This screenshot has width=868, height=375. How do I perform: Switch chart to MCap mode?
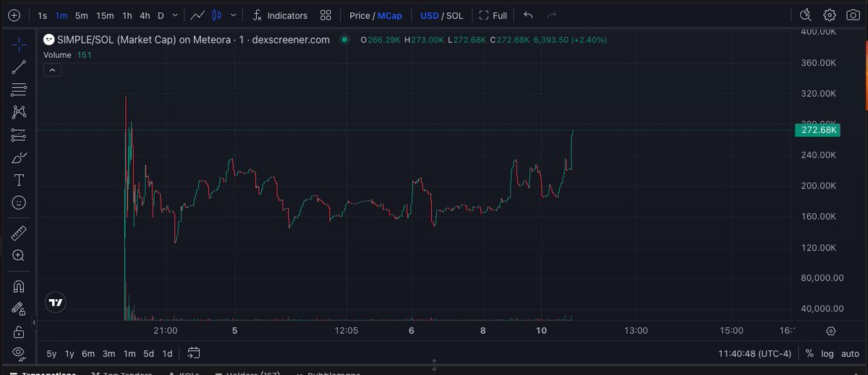point(390,15)
